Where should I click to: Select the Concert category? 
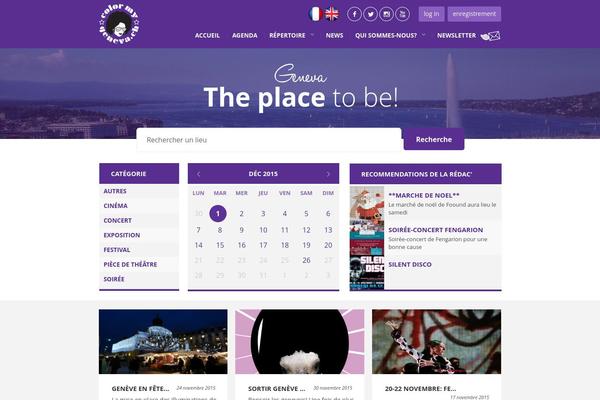click(x=117, y=220)
